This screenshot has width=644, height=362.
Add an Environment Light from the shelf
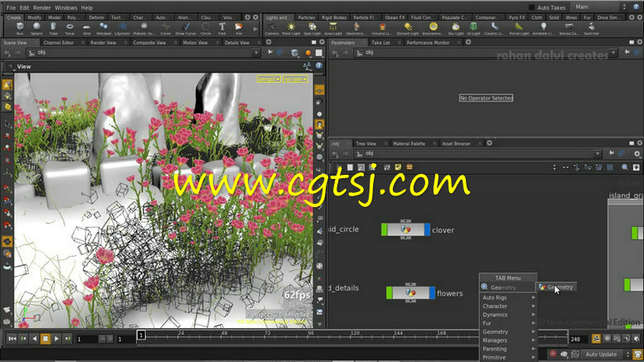[x=433, y=28]
